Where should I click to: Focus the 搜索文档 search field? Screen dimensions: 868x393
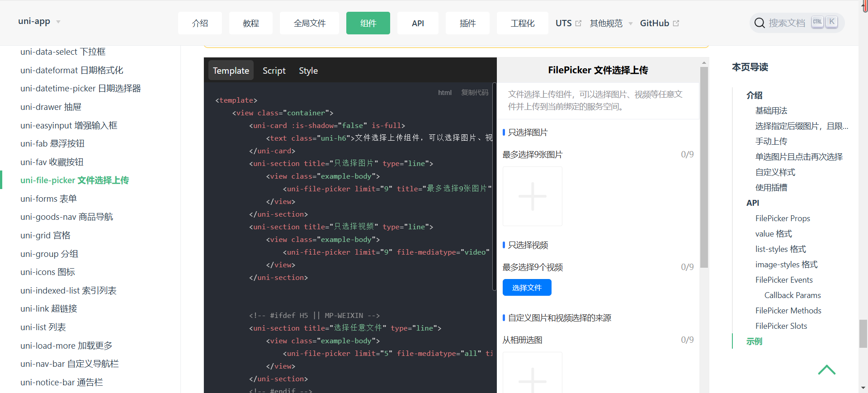pyautogui.click(x=797, y=23)
